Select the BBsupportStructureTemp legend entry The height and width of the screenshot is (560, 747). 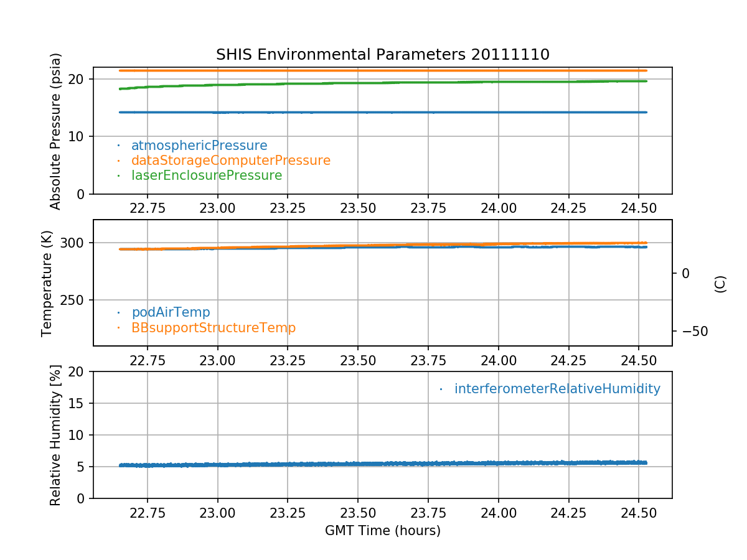(x=213, y=327)
